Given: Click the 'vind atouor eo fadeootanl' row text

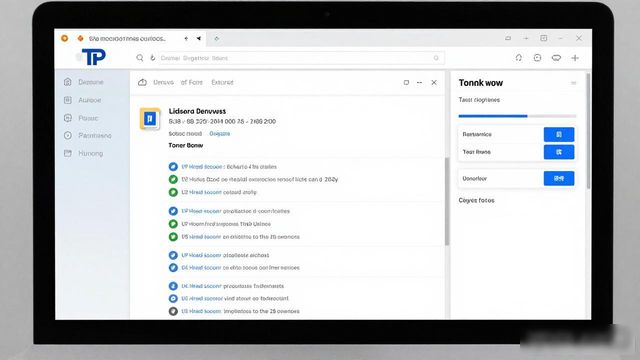Looking at the screenshot, I should [256, 298].
